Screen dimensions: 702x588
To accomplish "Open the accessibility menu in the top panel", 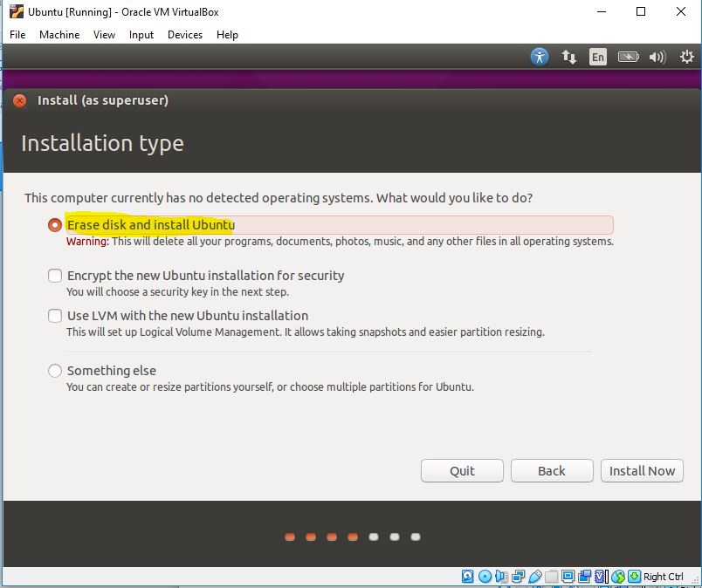I will pos(540,56).
